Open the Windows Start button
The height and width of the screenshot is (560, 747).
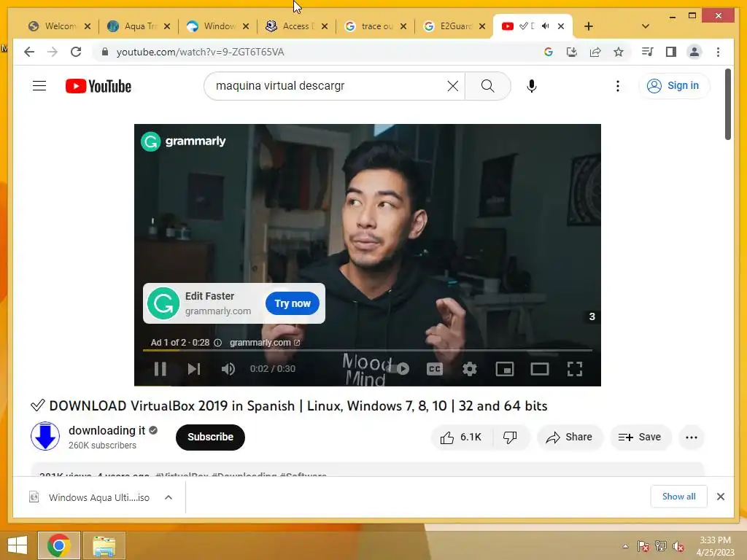[x=18, y=545]
